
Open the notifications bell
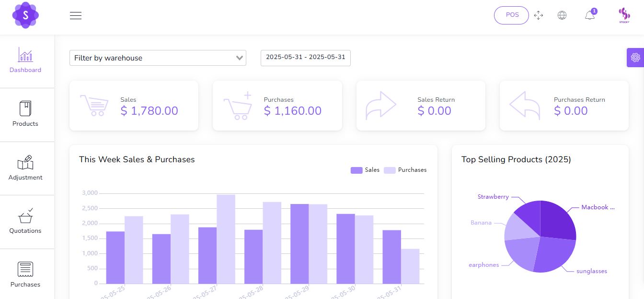pyautogui.click(x=589, y=15)
